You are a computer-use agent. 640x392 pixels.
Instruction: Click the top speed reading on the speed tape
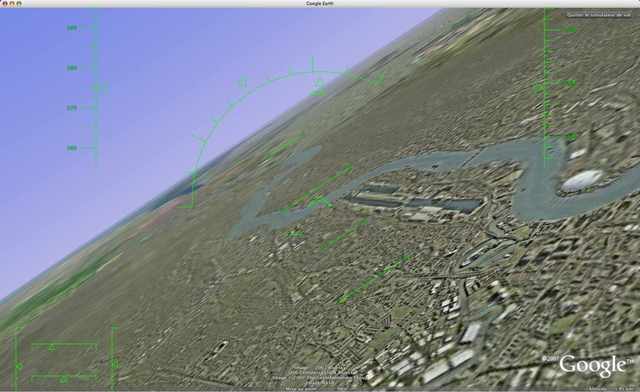(x=72, y=28)
